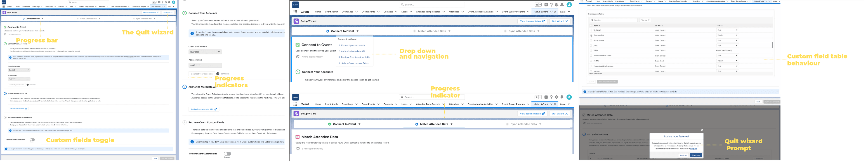Click the custom fields table vertical scrollbar

772,45
